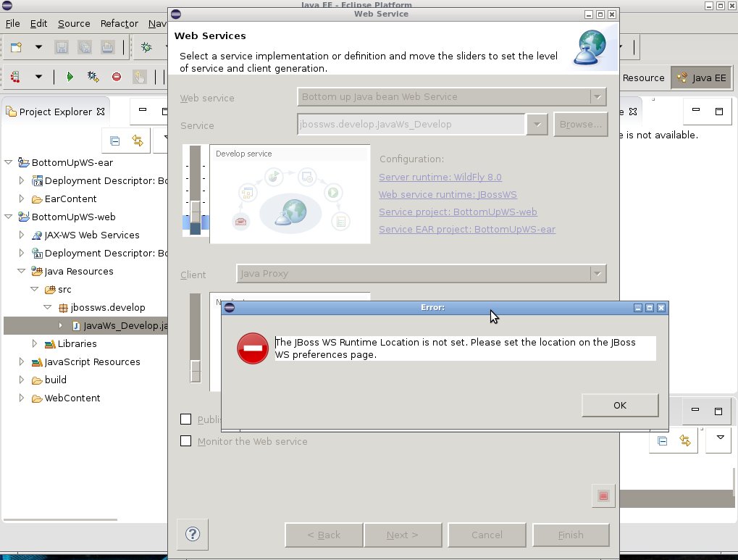Viewport: 738px width, 560px height.
Task: Click the New wizard toolbar icon
Action: 16,47
